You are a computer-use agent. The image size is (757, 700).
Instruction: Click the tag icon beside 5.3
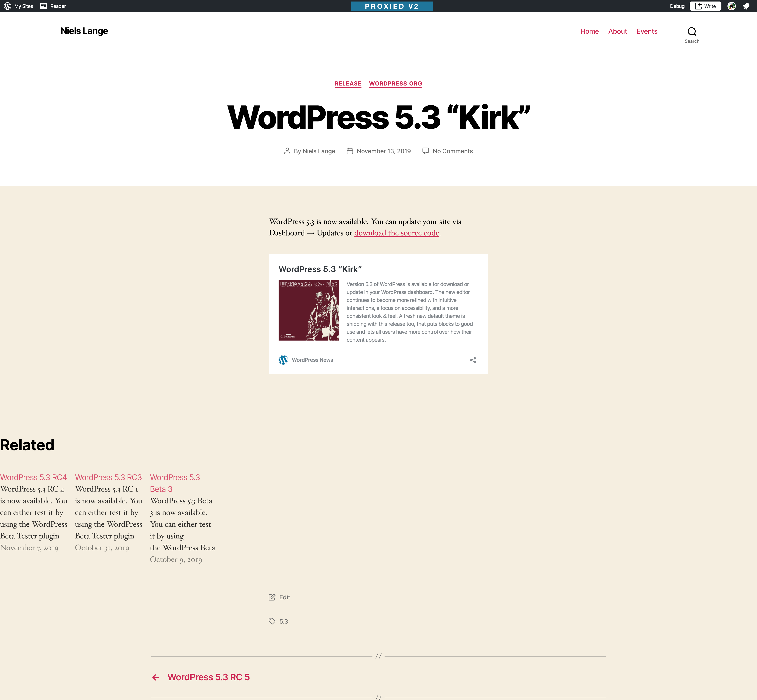[272, 621]
